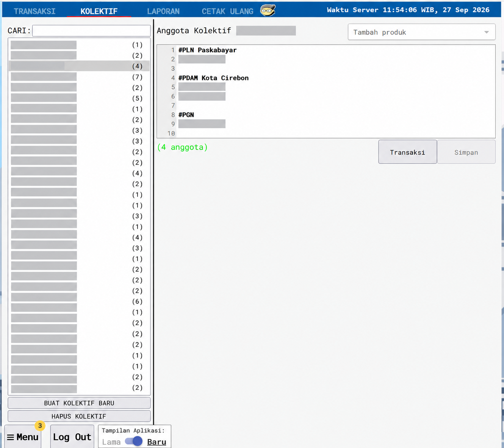The height and width of the screenshot is (448, 504).
Task: Click the (4 anggota) green text
Action: (182, 147)
